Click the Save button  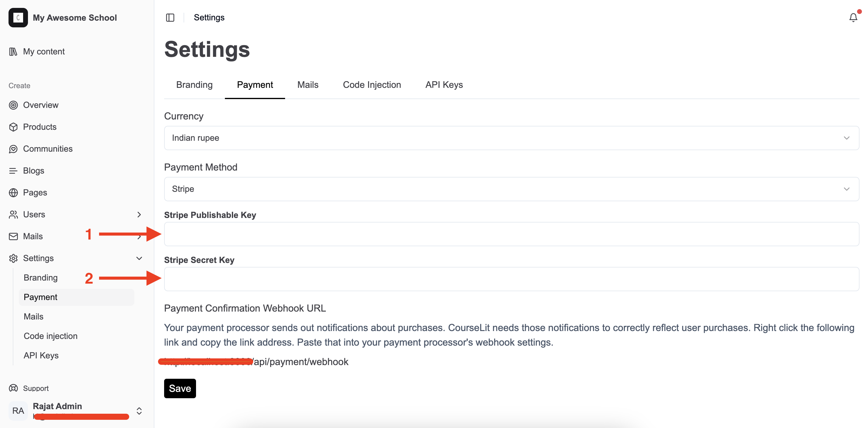[x=180, y=388]
